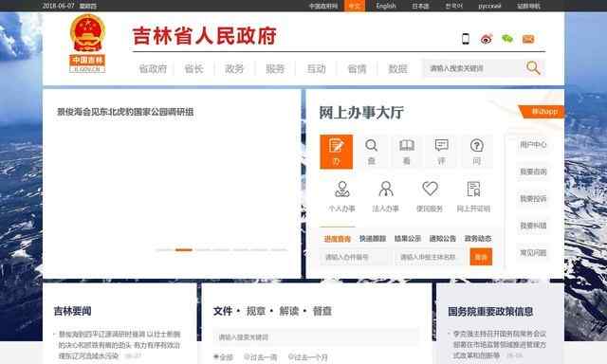Open 我要投诉 in the side list
Screen dimensions: 607x364
pos(533,199)
